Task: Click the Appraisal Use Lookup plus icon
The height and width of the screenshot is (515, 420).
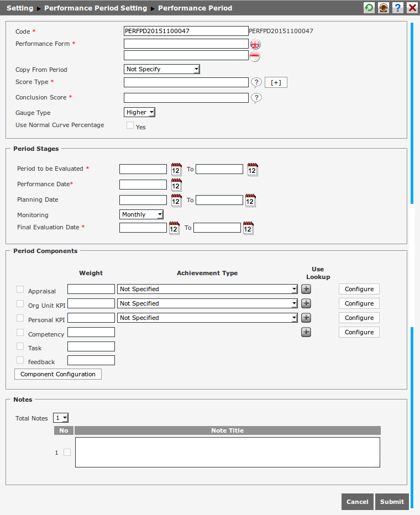Action: (x=306, y=289)
